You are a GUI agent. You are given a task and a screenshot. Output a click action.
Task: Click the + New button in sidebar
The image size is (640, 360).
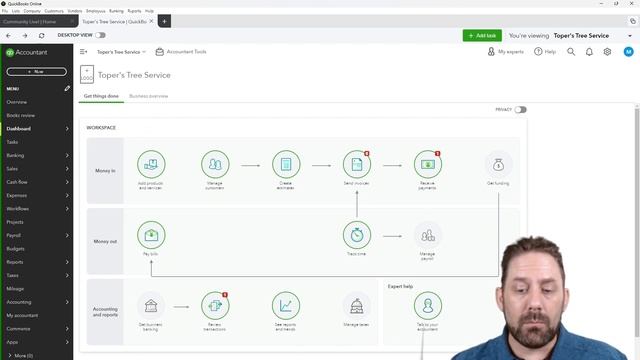tap(36, 71)
